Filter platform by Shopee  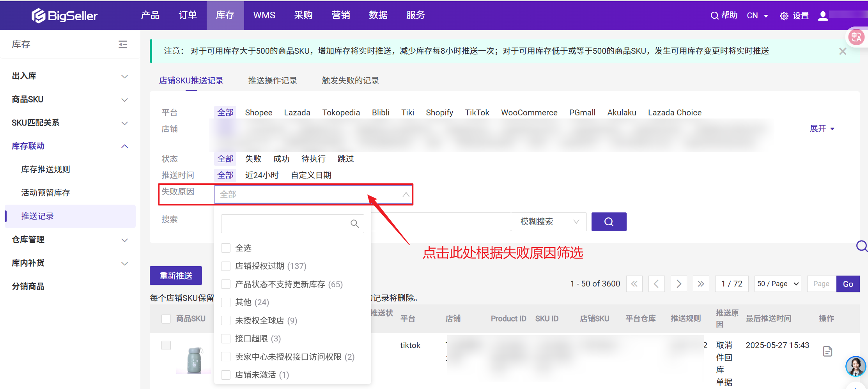tap(259, 113)
